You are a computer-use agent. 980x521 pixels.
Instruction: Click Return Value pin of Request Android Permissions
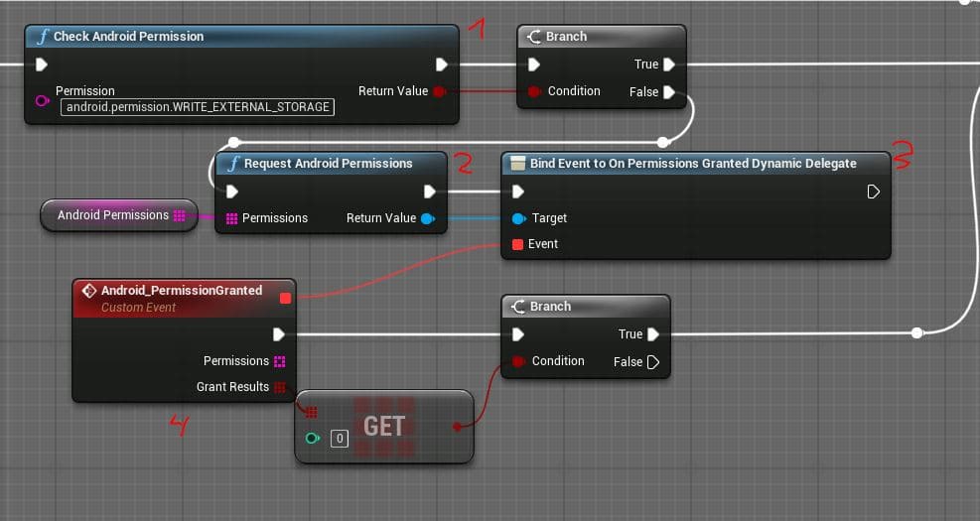427,218
